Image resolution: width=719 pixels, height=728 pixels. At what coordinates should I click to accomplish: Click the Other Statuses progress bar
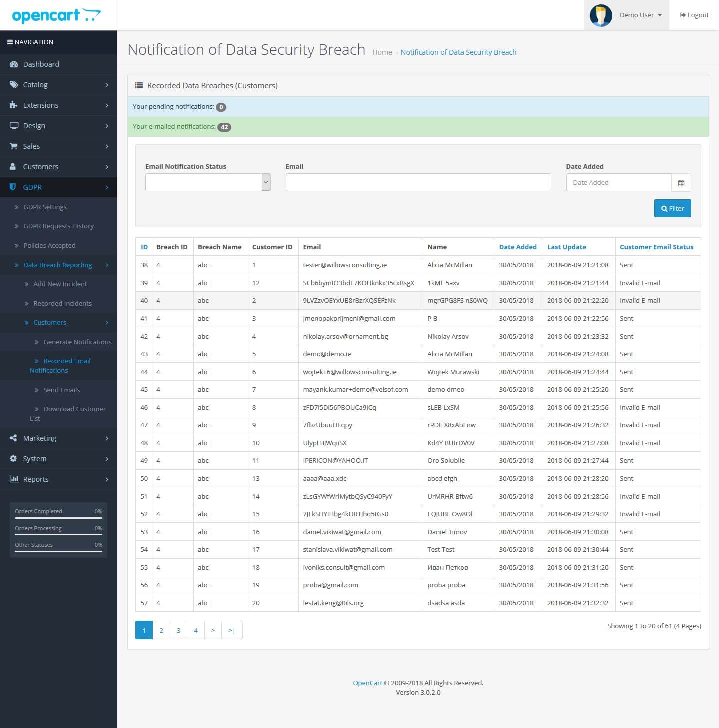(x=58, y=551)
